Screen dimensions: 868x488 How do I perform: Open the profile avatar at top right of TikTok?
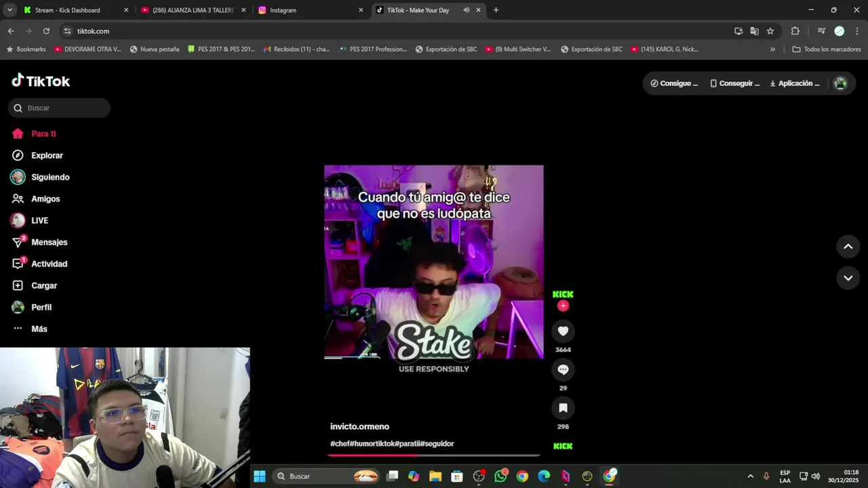tap(840, 83)
